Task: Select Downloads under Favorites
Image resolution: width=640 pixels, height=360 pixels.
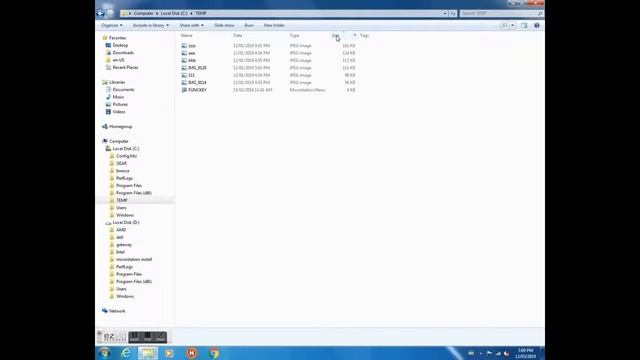Action: tap(123, 53)
